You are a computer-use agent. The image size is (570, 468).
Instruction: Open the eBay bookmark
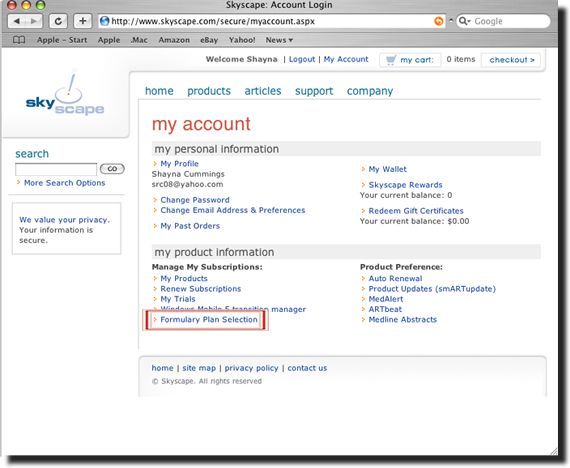click(209, 40)
